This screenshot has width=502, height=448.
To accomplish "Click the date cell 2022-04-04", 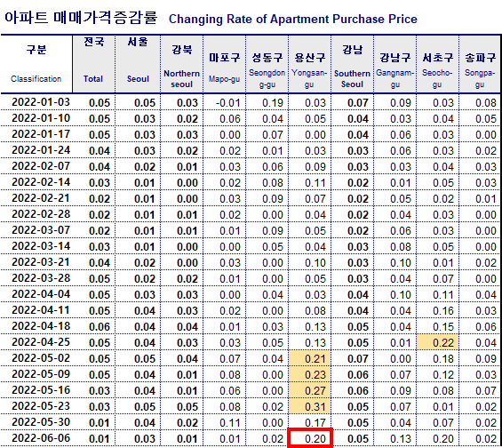I will [x=41, y=294].
